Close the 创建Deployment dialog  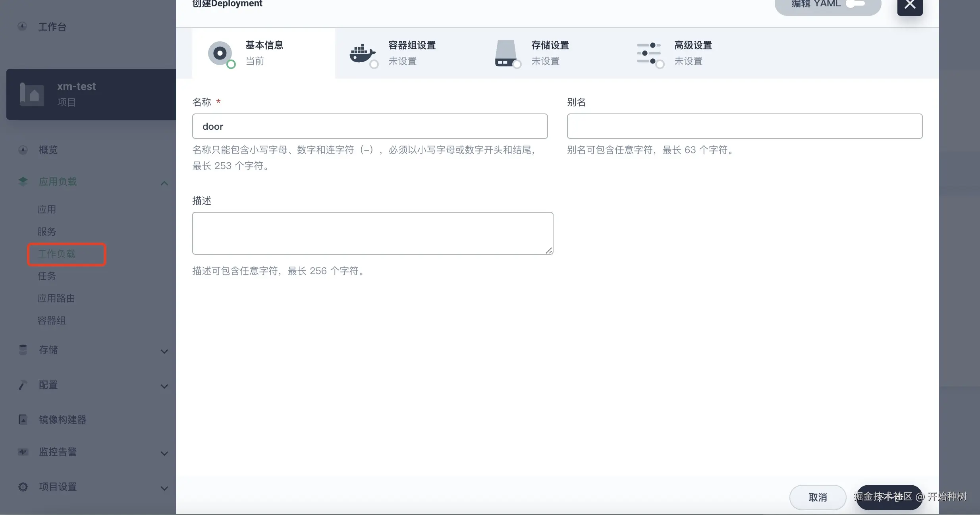click(910, 6)
